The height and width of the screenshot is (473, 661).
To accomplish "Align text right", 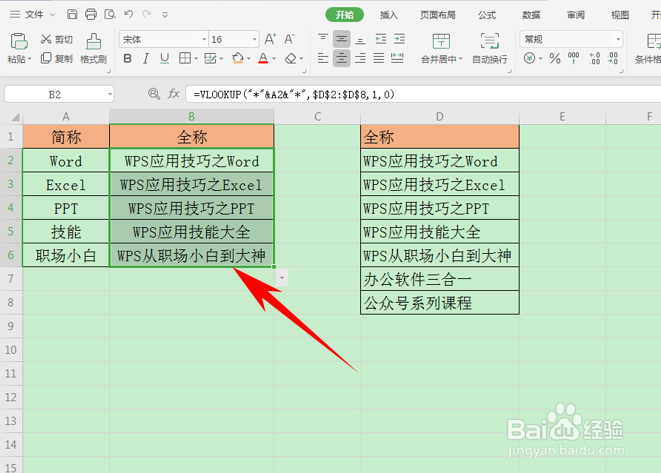I will click(x=360, y=58).
